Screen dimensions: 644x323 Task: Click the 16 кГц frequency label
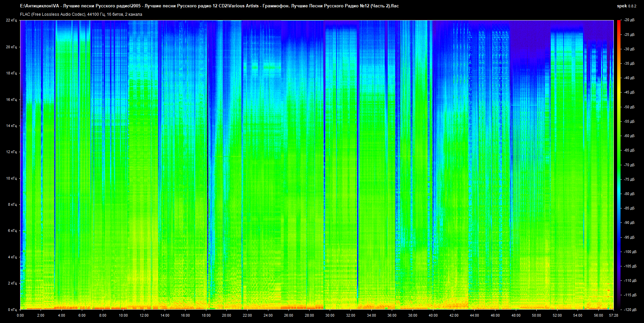click(x=11, y=100)
